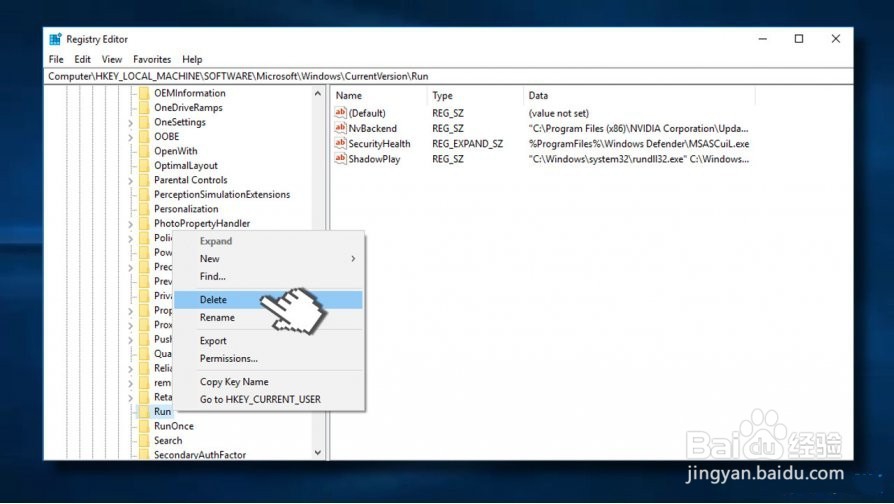The image size is (894, 504).
Task: Open the Edit menu
Action: pyautogui.click(x=82, y=59)
